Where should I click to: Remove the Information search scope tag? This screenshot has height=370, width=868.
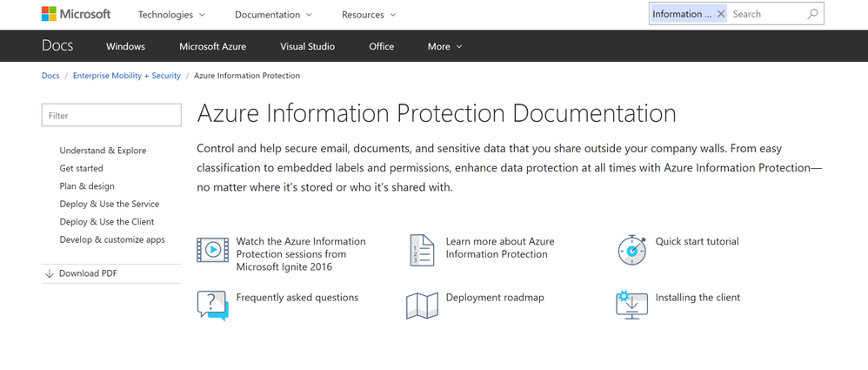point(721,14)
